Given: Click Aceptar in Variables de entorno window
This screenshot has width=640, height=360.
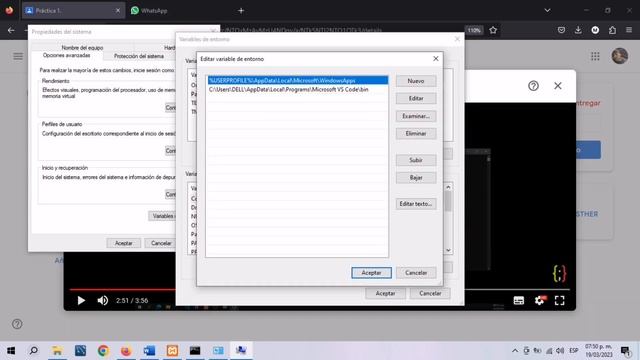Looking at the screenshot, I should pos(385,293).
